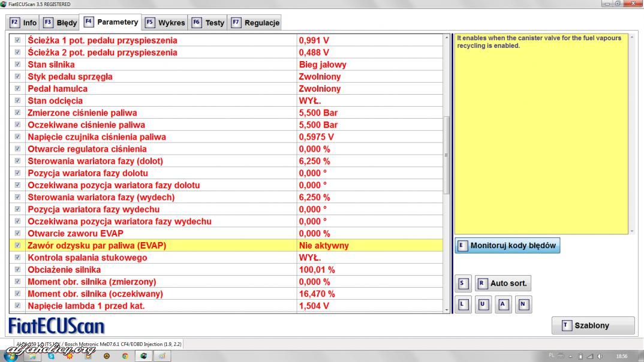Viewport: 644px width, 362px height.
Task: Uncheck the Otwarcie zaworu EVAP checkbox
Action: pos(17,233)
